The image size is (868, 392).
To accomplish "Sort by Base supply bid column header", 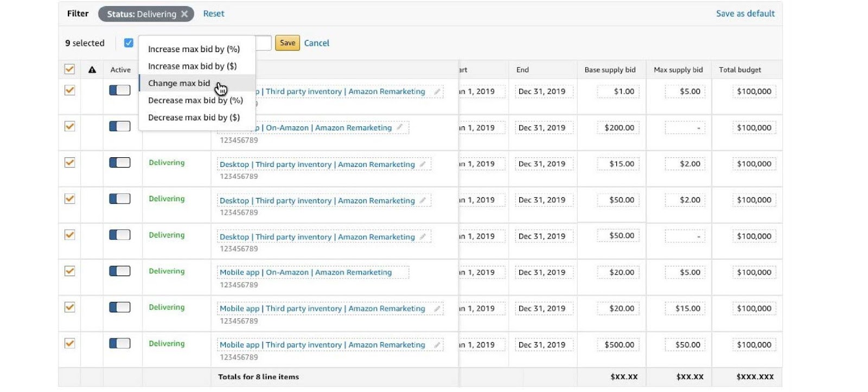I will pos(610,69).
